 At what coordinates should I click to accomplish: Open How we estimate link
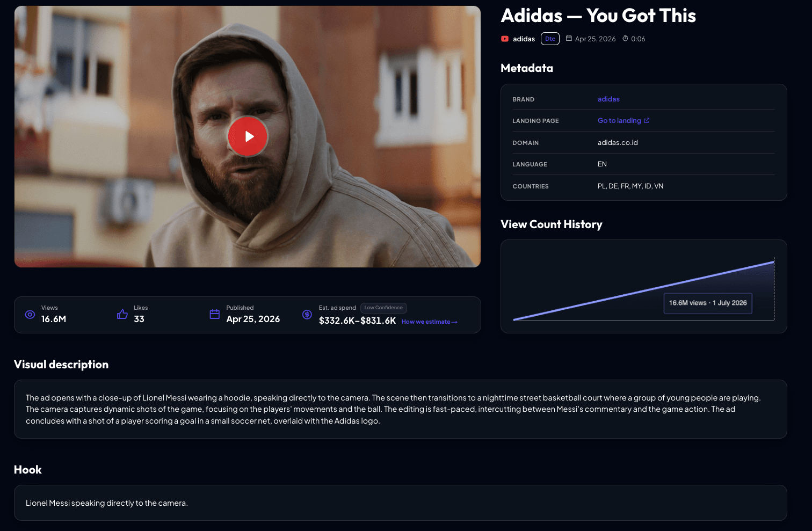click(x=430, y=322)
